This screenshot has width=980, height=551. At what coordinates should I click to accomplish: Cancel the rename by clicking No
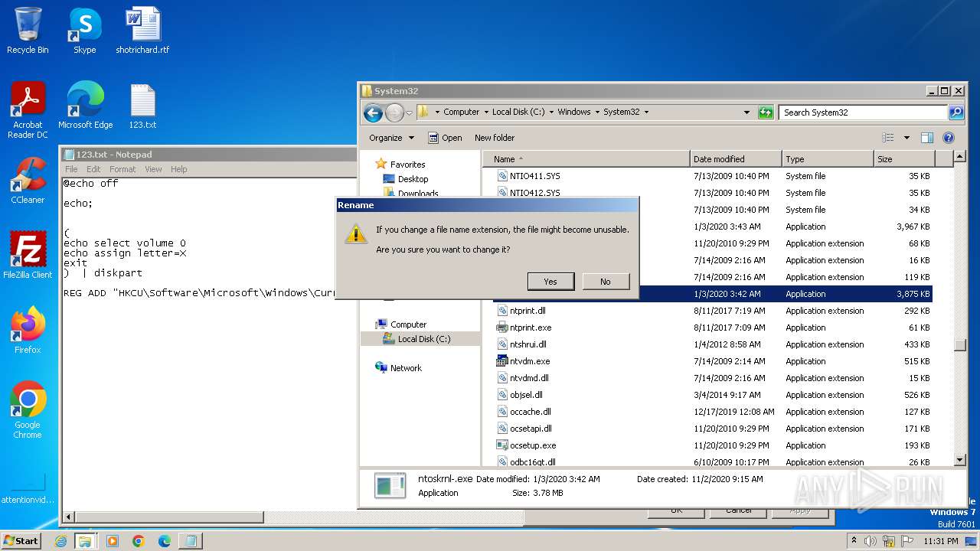click(x=606, y=282)
